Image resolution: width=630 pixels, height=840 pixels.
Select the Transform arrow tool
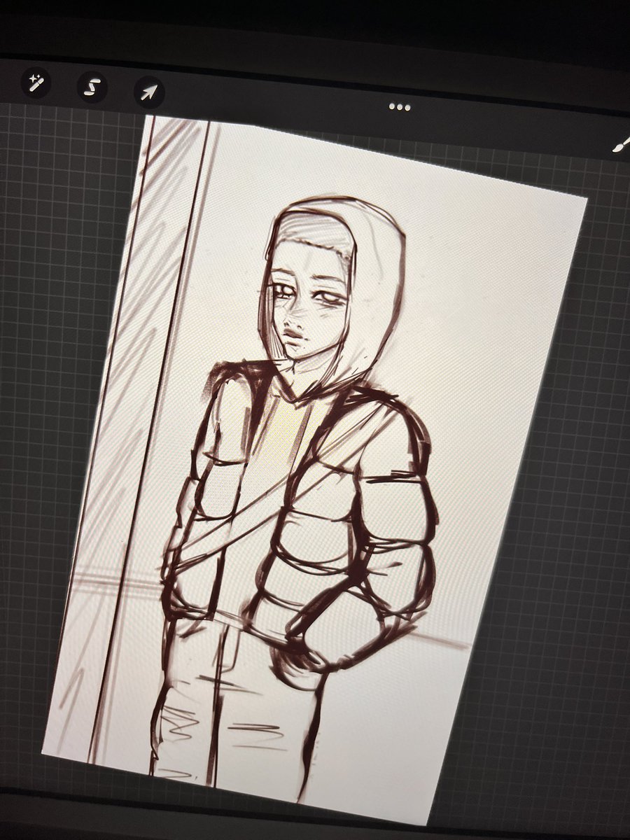149,91
